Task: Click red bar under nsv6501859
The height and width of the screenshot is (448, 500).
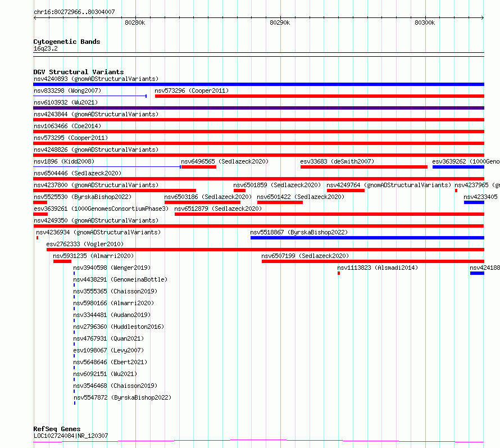Action: pos(239,191)
